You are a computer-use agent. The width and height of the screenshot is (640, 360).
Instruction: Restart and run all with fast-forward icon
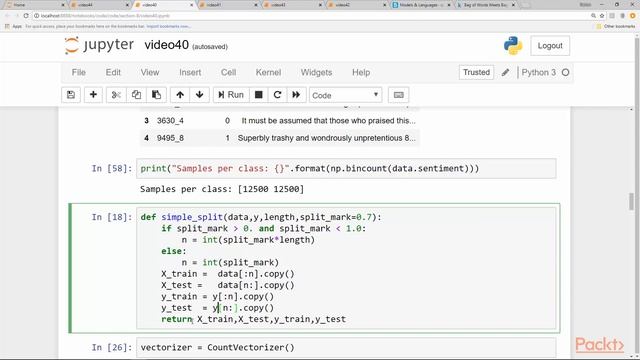click(x=296, y=95)
